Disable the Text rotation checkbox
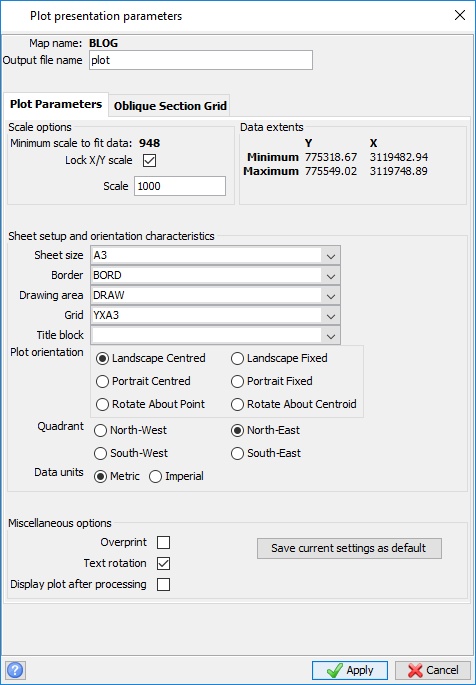Screen dimensions: 476x685 coord(163,564)
